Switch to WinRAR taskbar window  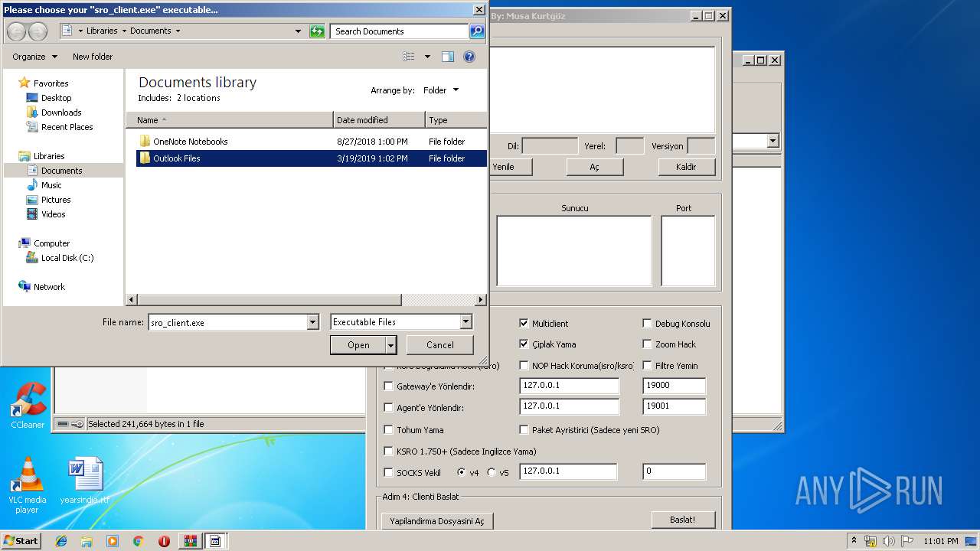coord(190,541)
